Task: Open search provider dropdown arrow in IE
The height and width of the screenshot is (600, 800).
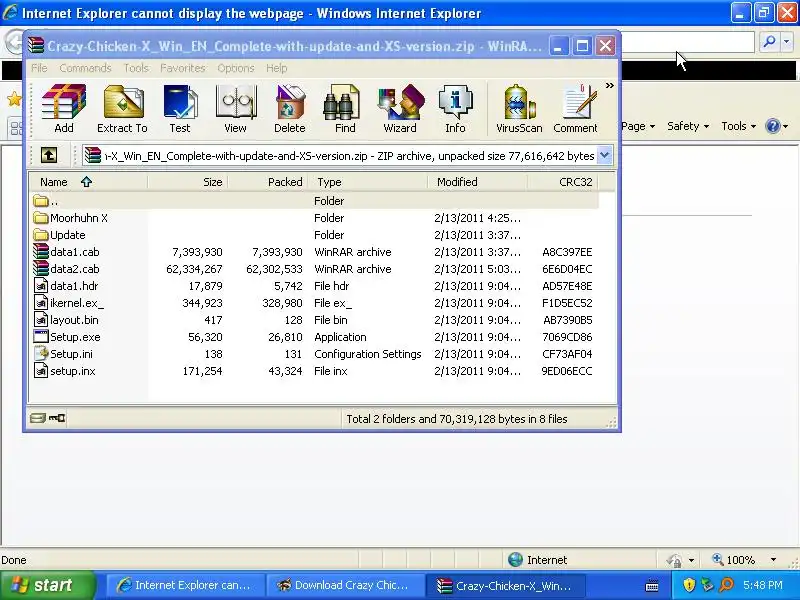Action: click(x=787, y=42)
